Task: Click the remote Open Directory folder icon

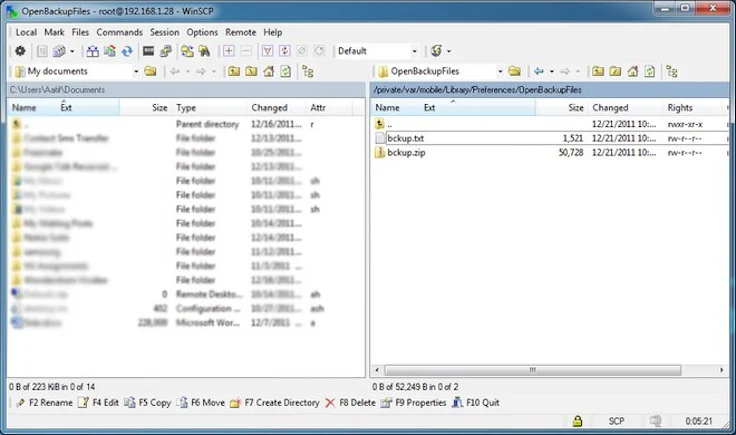Action: (514, 71)
